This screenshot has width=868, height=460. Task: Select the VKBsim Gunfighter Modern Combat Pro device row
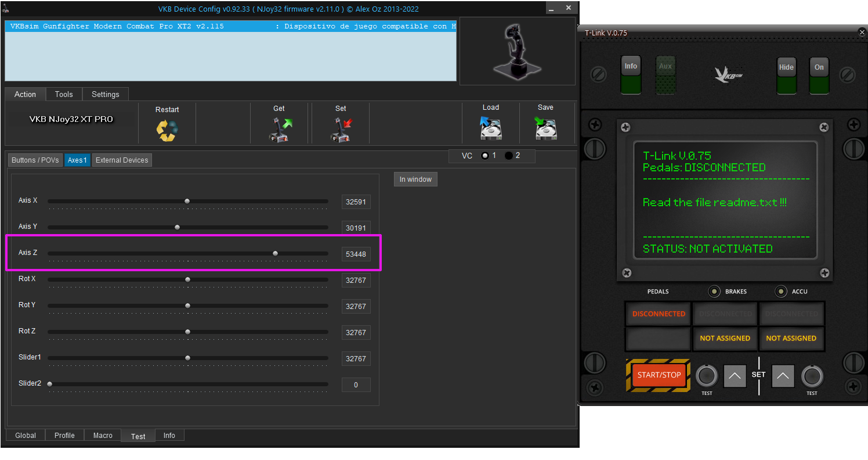click(231, 26)
